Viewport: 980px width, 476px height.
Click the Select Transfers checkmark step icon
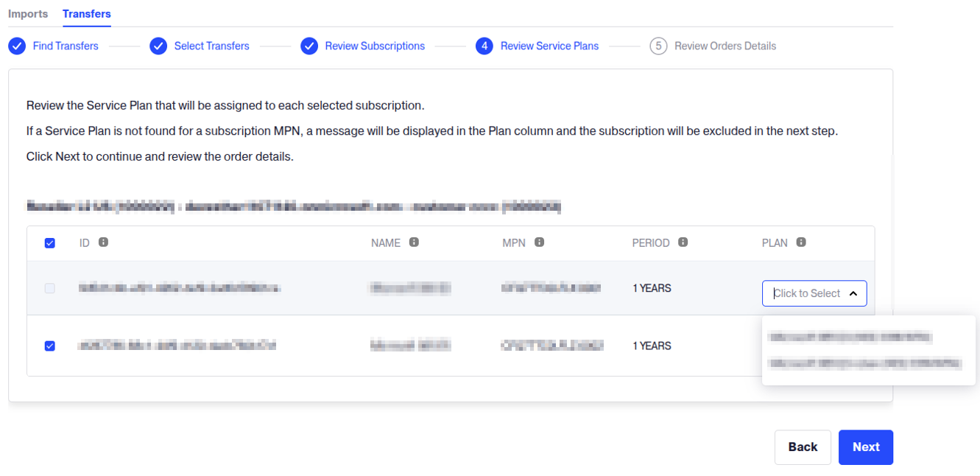pyautogui.click(x=158, y=46)
